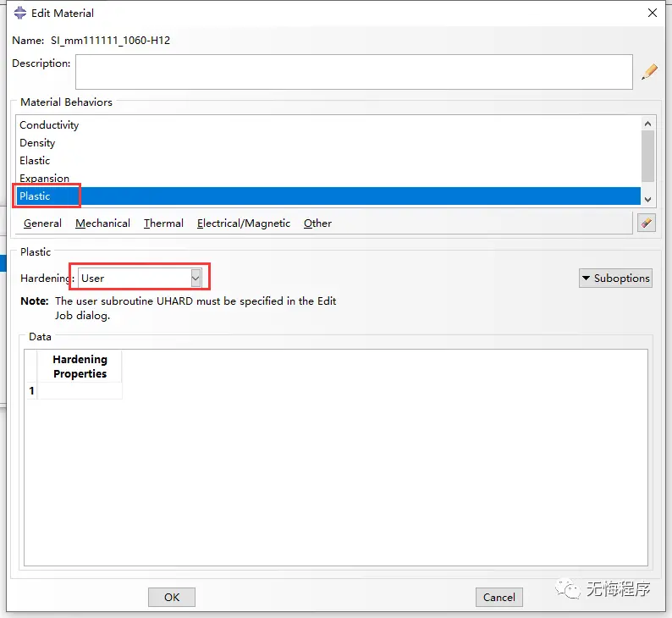Click the pencil icon beside the Description field
The width and height of the screenshot is (672, 618).
(650, 72)
